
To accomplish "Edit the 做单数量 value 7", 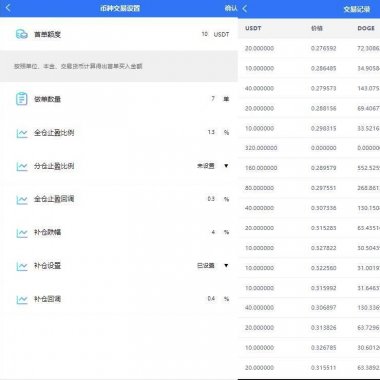I will pyautogui.click(x=213, y=99).
